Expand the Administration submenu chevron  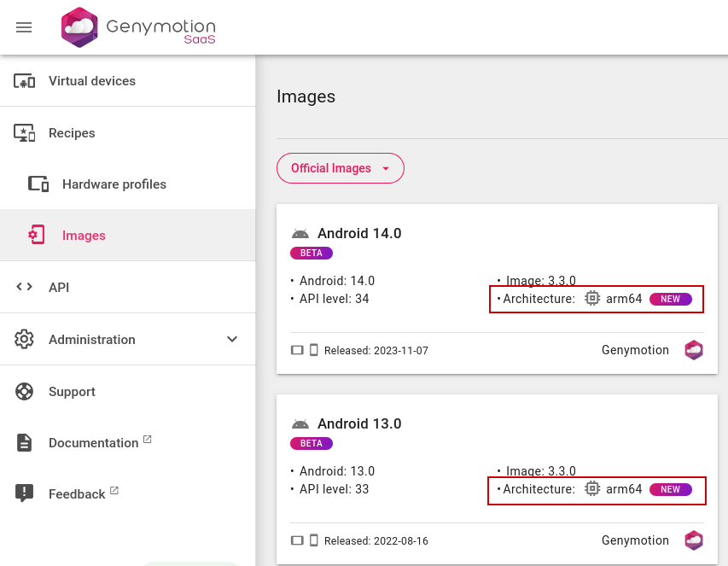click(x=232, y=340)
